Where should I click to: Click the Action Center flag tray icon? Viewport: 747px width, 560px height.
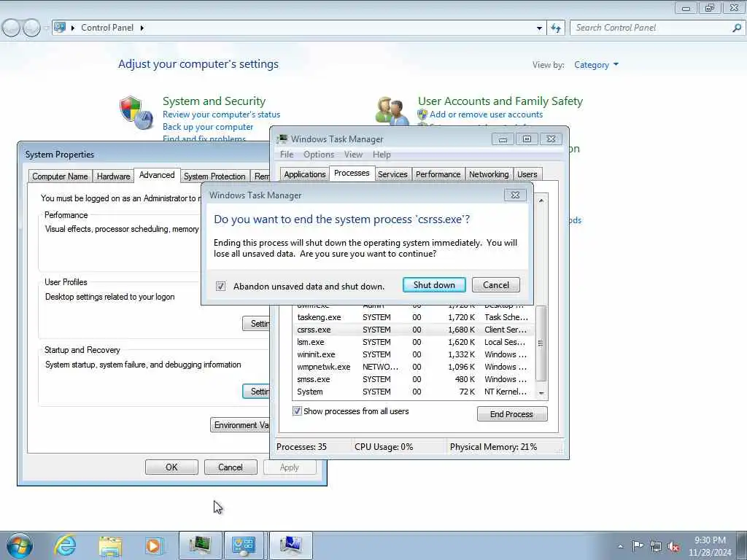pos(638,545)
